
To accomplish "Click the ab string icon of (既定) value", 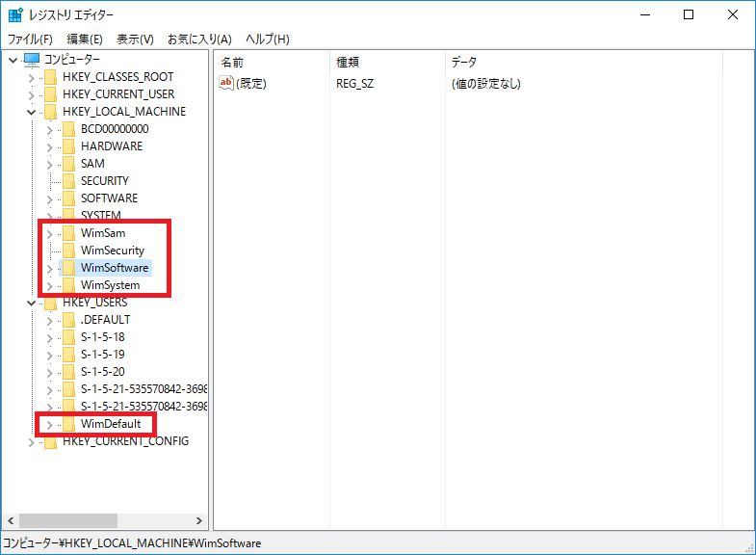I will click(x=225, y=83).
